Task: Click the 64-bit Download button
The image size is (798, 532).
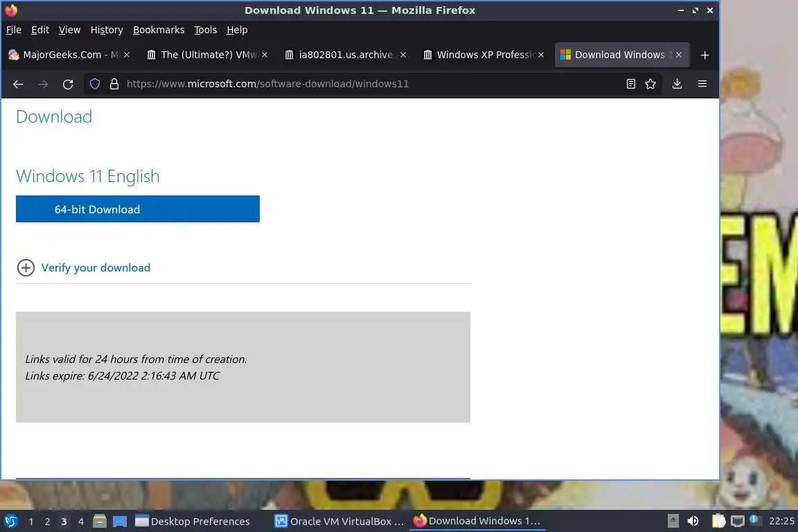Action: click(137, 209)
